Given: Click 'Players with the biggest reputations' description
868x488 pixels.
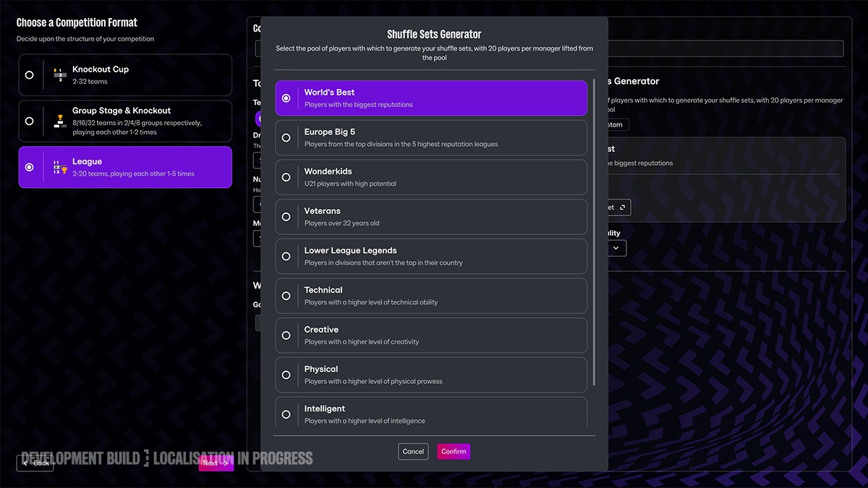Looking at the screenshot, I should click(x=359, y=105).
